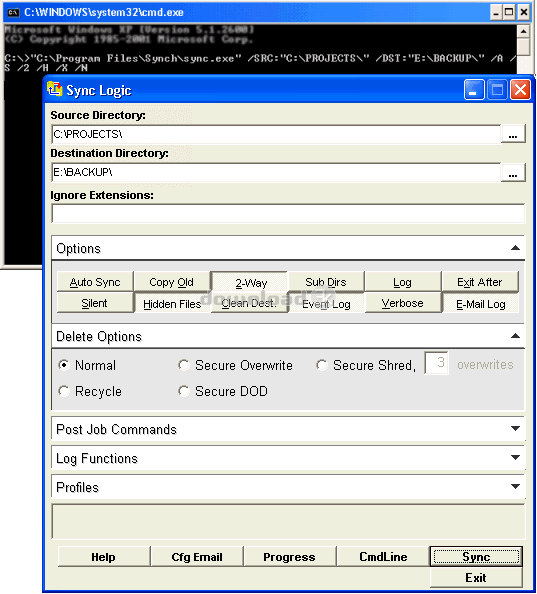Click the CmdLine button
Screen dimensions: 537x594
pos(383,556)
